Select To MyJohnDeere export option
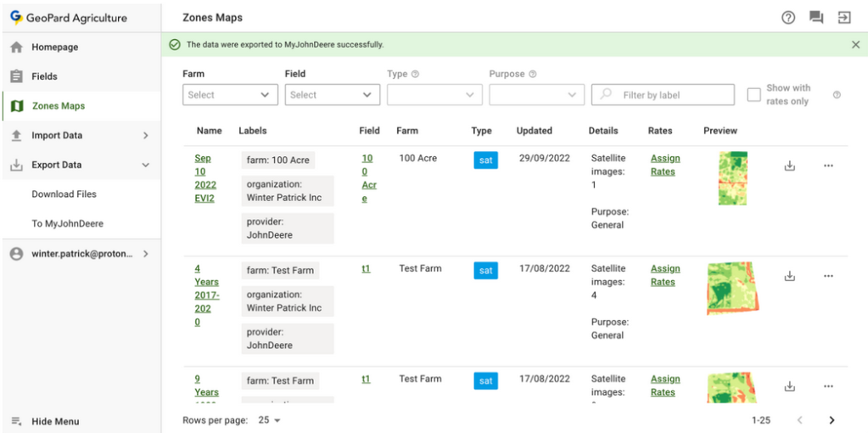The height and width of the screenshot is (433, 868). [68, 224]
